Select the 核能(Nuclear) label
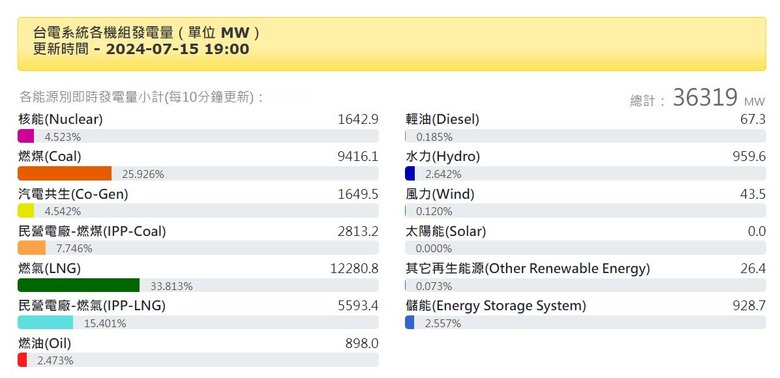The width and height of the screenshot is (780, 378). [x=60, y=119]
